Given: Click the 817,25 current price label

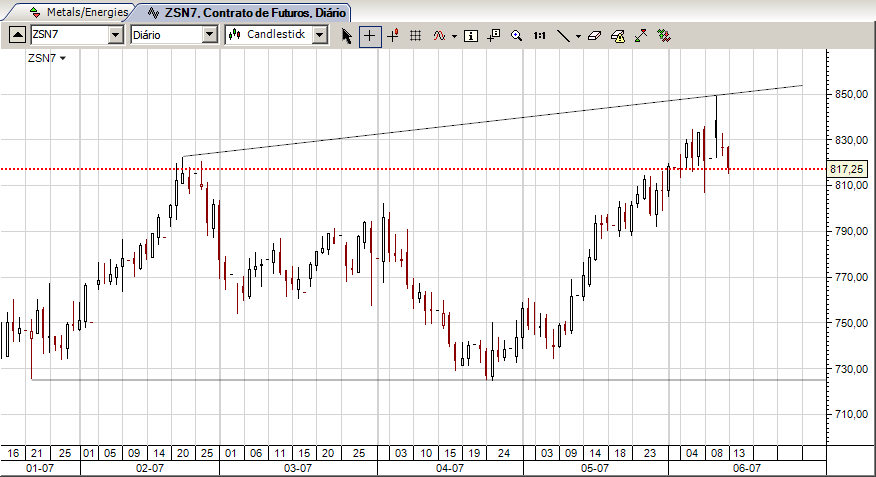Looking at the screenshot, I should (846, 169).
